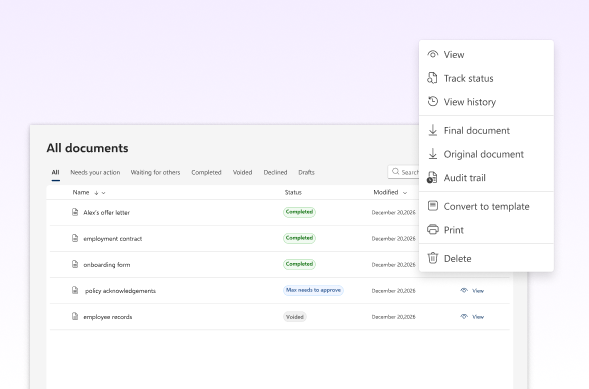The width and height of the screenshot is (589, 389).
Task: Open the employment contract document
Action: [113, 238]
